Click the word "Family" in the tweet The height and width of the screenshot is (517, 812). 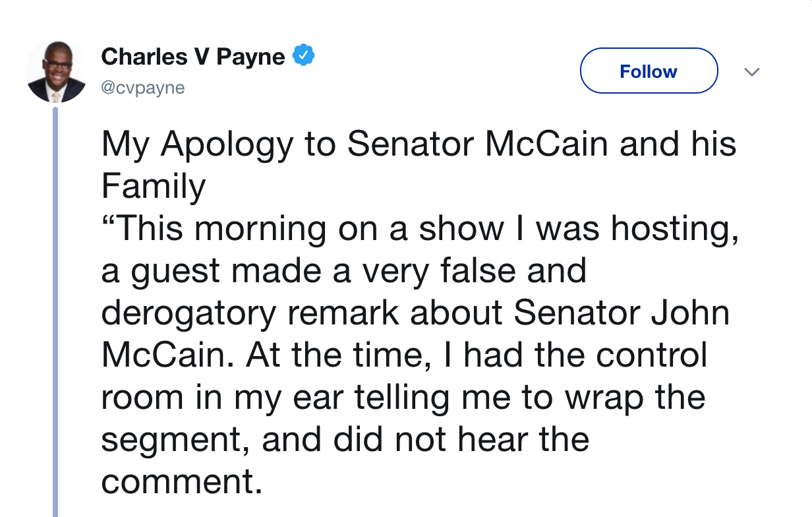coord(154,188)
